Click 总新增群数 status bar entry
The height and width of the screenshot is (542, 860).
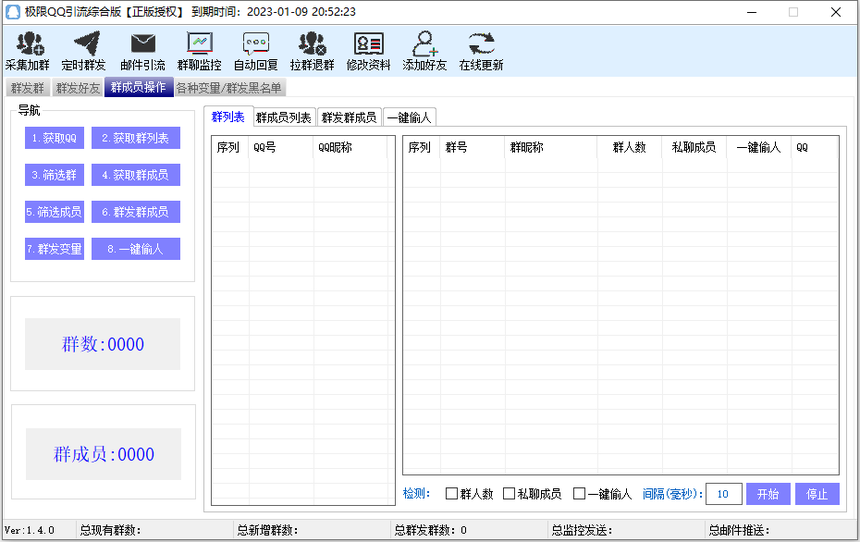coord(267,530)
